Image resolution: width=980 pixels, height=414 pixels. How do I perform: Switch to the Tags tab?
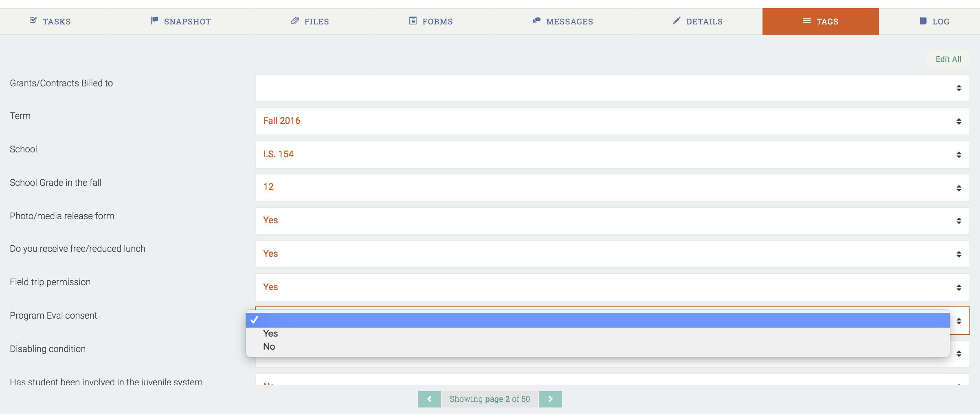coord(820,22)
